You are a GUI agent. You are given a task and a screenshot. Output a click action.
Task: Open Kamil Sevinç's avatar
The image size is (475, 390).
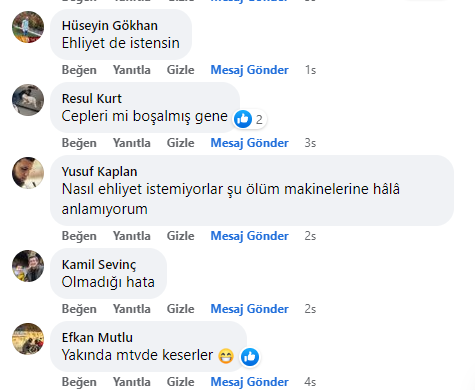point(28,266)
